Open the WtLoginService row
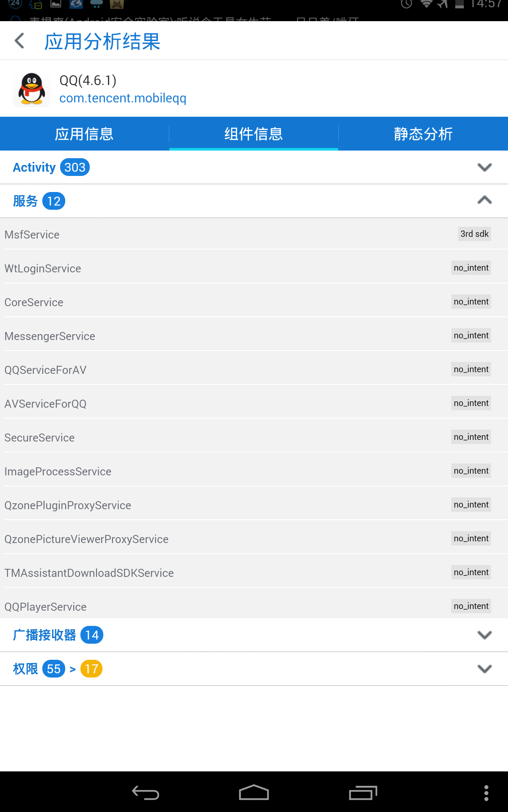 (x=254, y=268)
